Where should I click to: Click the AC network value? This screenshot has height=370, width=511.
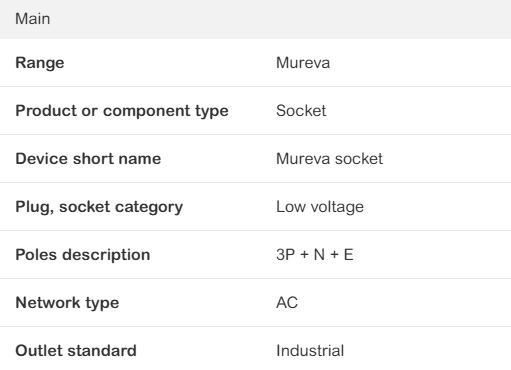(287, 303)
